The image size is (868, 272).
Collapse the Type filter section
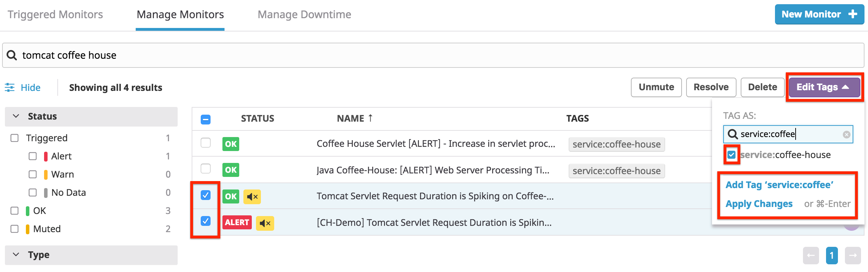coord(16,255)
